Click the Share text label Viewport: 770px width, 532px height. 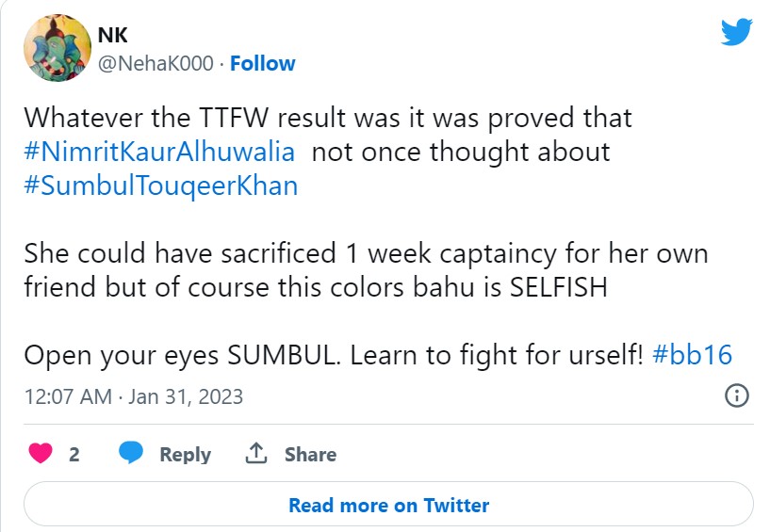point(310,455)
